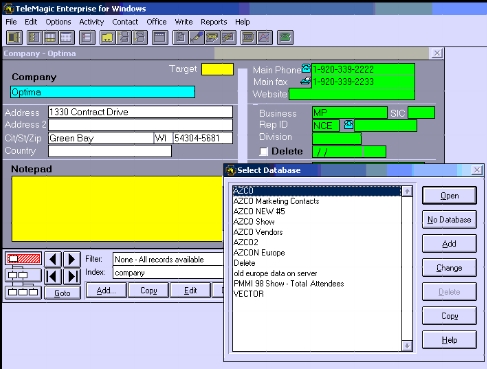Viewport: 487px width, 369px height.
Task: Click the yellow folder toolbar icon
Action: pyautogui.click(x=108, y=37)
